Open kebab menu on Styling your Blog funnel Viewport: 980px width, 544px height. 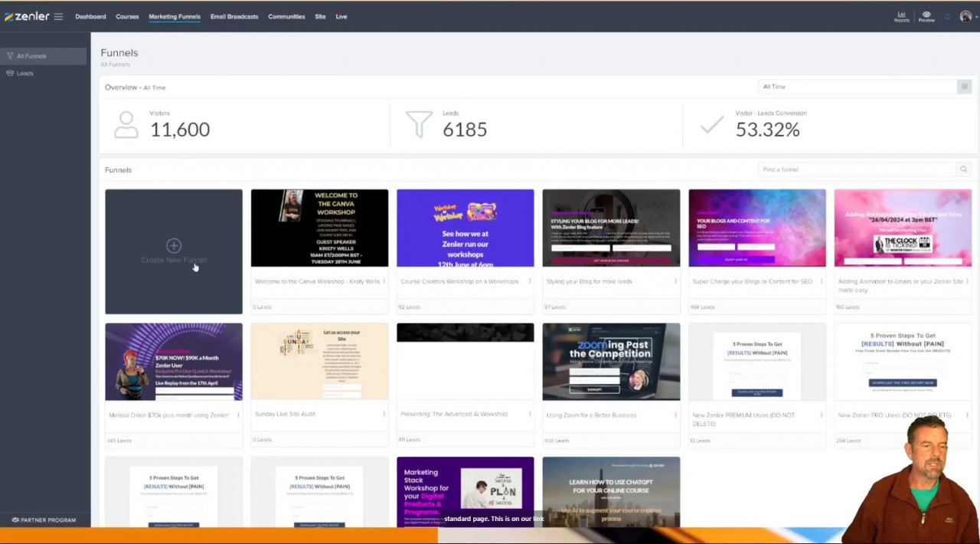coord(675,281)
